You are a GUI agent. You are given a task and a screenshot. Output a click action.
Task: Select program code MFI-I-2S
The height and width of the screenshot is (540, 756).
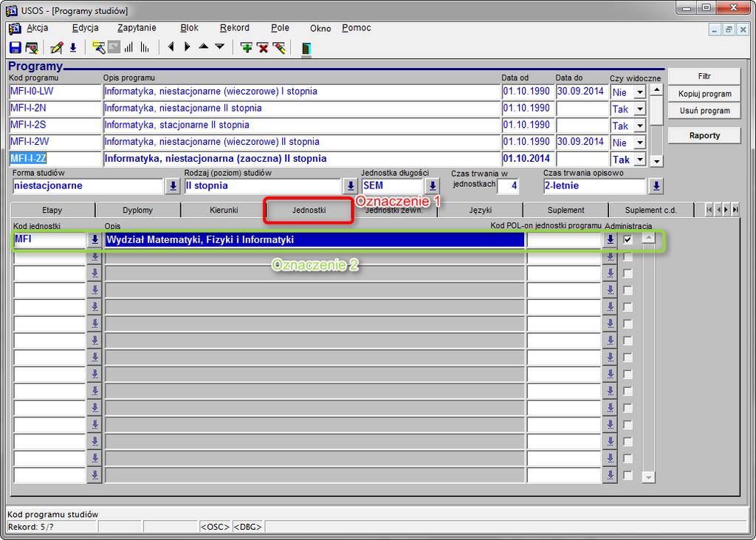coord(55,126)
